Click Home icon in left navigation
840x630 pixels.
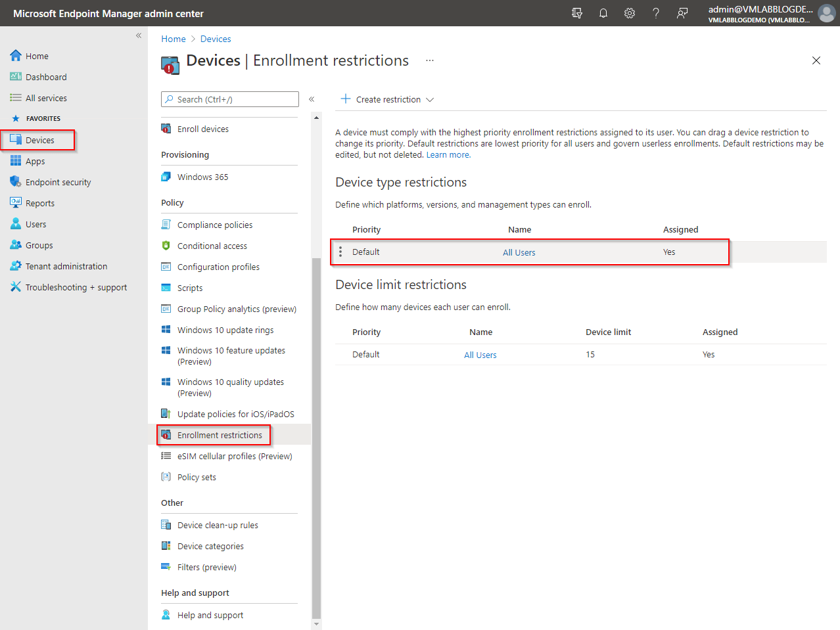point(16,56)
